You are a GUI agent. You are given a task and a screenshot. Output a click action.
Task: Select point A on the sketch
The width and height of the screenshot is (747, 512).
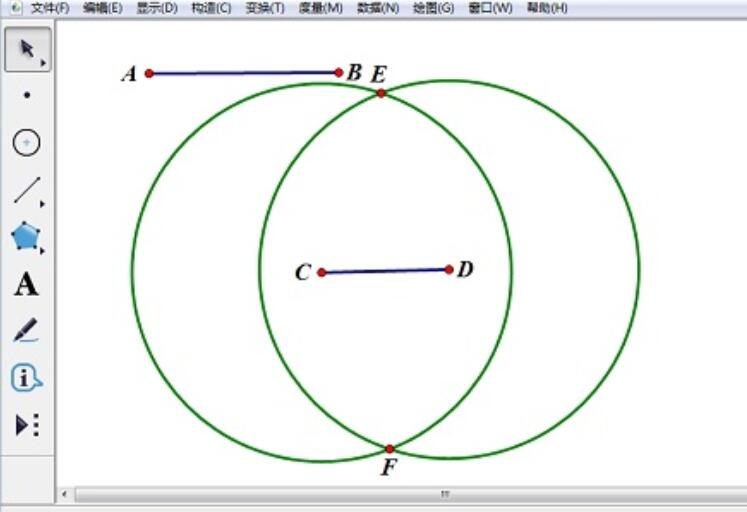(149, 73)
